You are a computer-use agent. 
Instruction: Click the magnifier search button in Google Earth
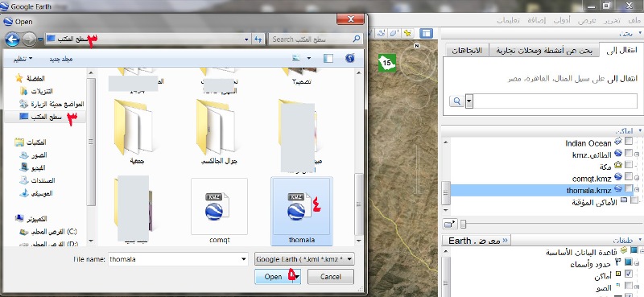click(x=456, y=101)
